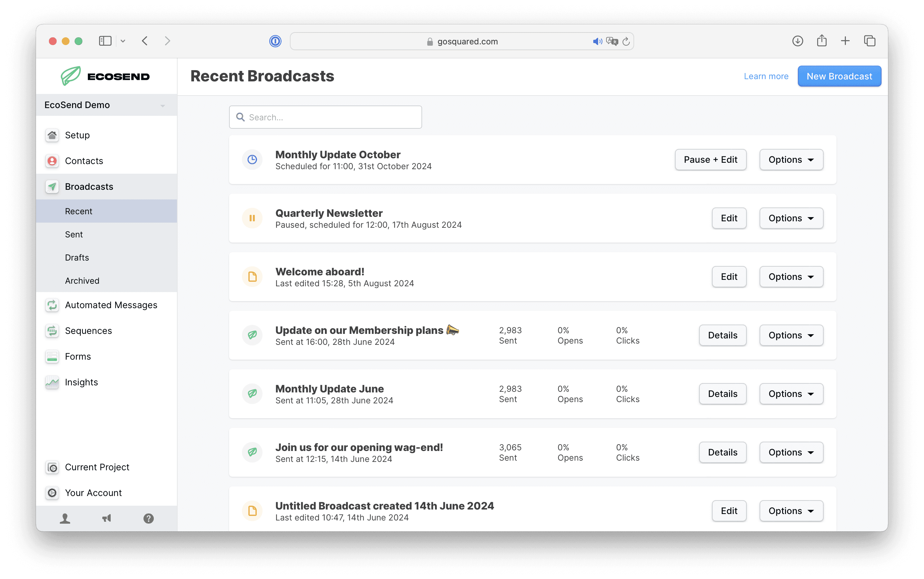Open Options dropdown for Welcome aboard!
The height and width of the screenshot is (579, 924).
click(x=791, y=277)
